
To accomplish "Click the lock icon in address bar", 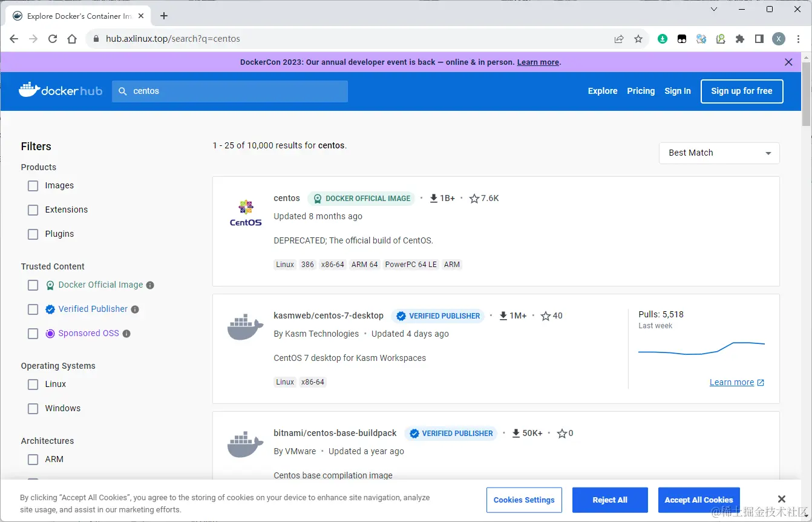I will [x=96, y=39].
